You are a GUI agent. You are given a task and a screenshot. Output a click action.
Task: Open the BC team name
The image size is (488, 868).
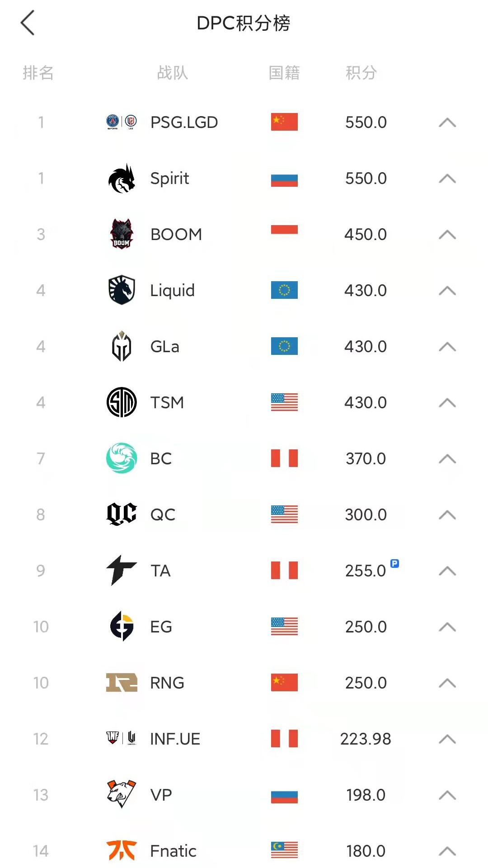click(161, 459)
